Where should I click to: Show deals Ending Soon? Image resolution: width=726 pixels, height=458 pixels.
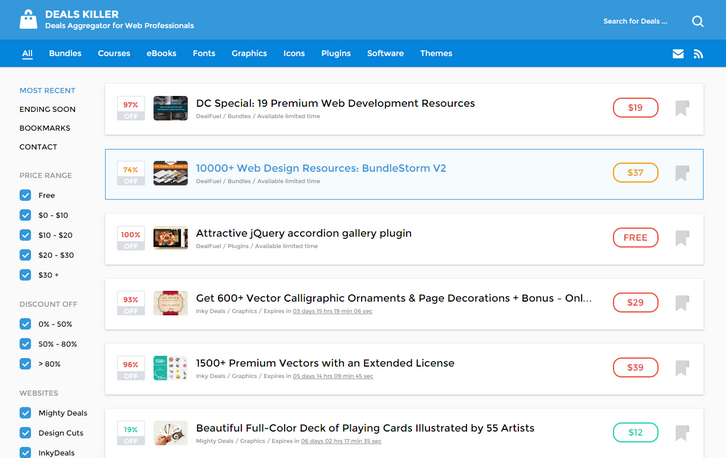(47, 110)
